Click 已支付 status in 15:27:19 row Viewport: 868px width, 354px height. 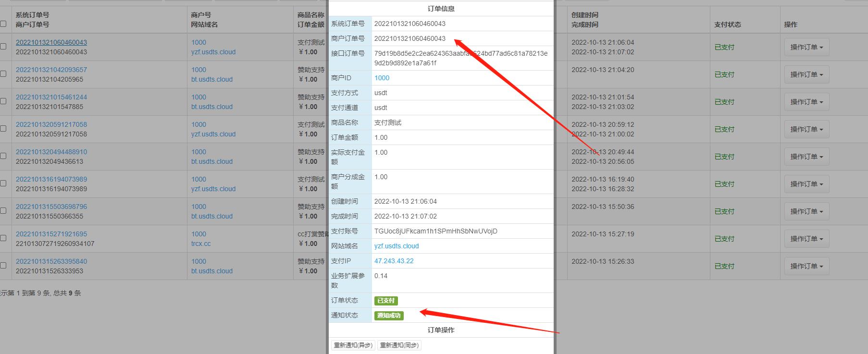point(724,239)
